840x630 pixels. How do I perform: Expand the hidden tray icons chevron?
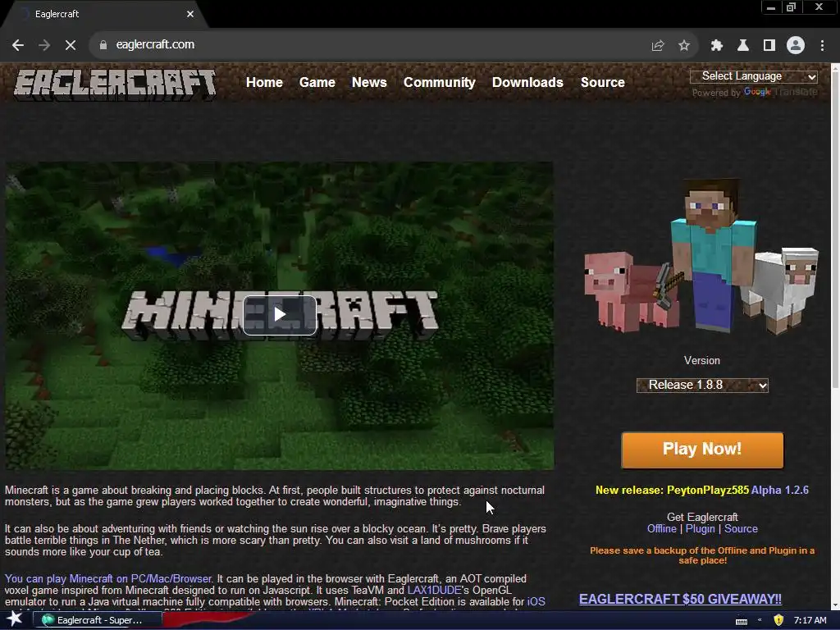point(760,620)
